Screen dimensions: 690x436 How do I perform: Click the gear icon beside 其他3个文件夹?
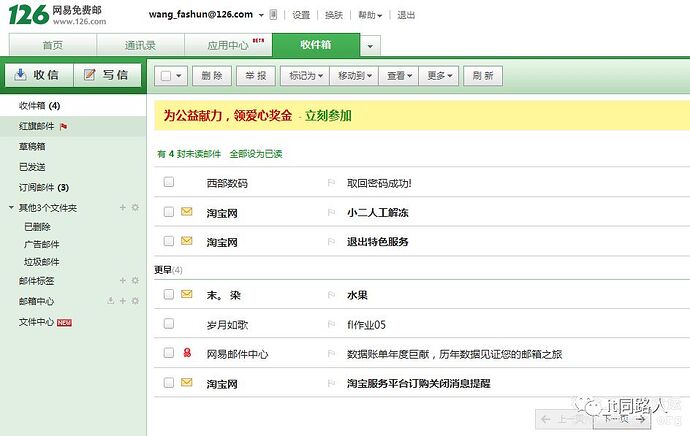(135, 208)
